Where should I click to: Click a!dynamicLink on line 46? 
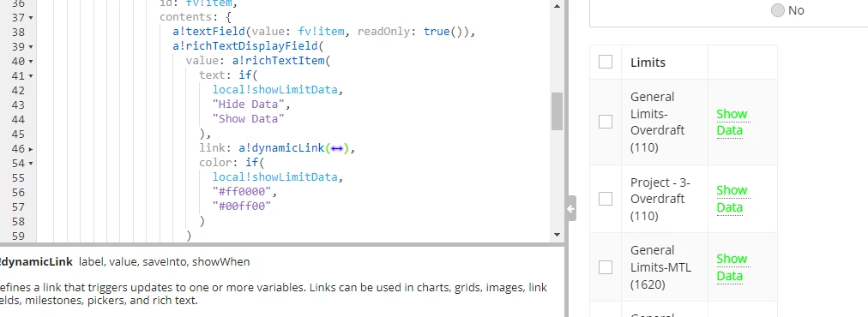tap(282, 147)
